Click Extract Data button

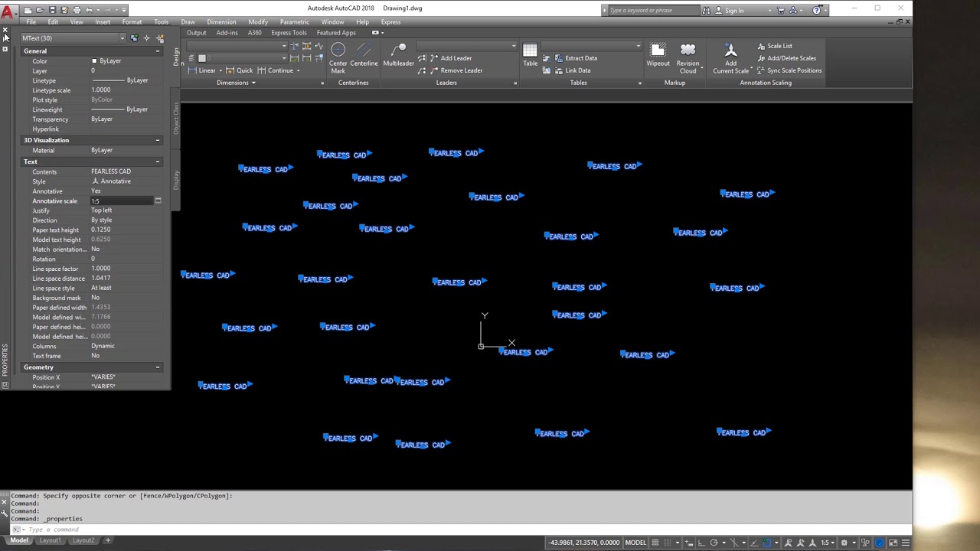(575, 58)
